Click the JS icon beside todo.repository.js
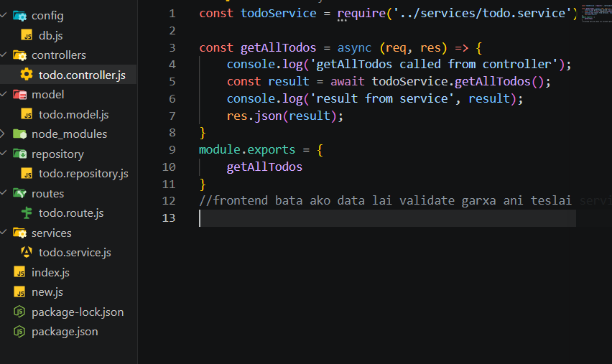 click(27, 173)
